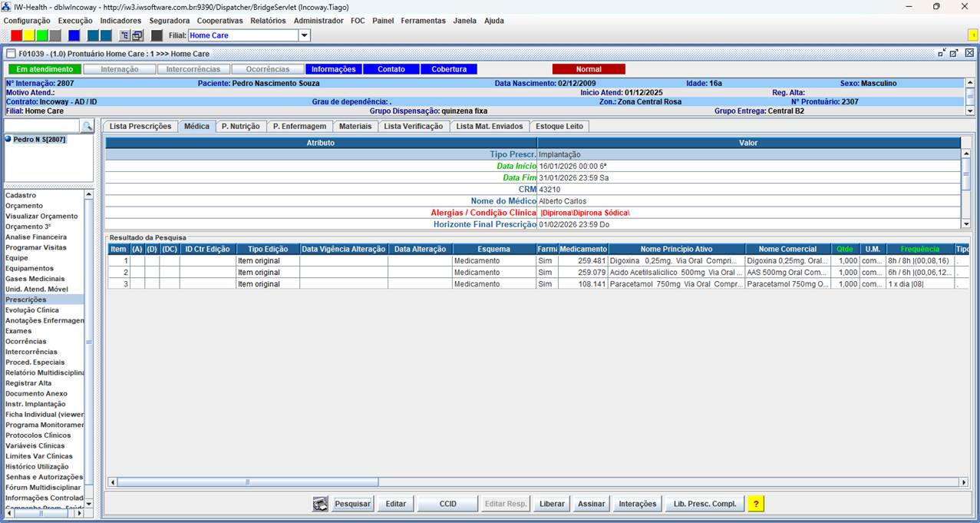This screenshot has height=523, width=980.
Task: Click the patient search input field
Action: pos(41,126)
